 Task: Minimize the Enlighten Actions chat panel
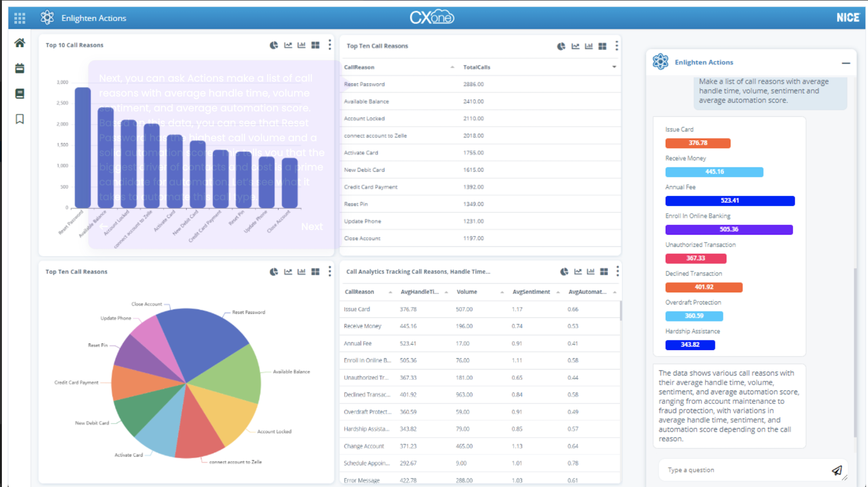846,63
